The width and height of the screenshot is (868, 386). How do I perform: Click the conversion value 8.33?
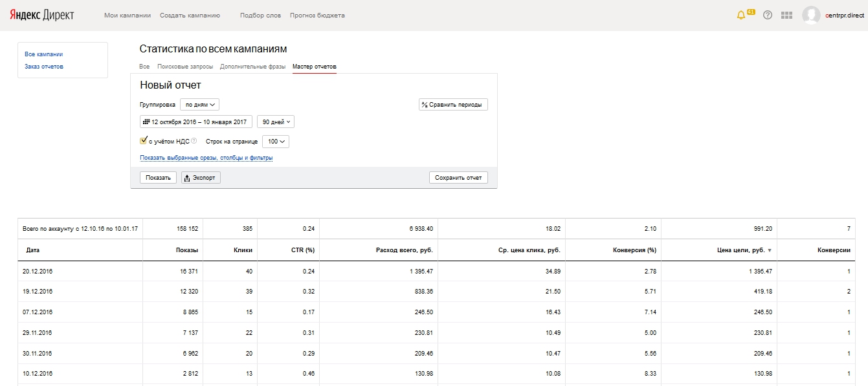[650, 374]
